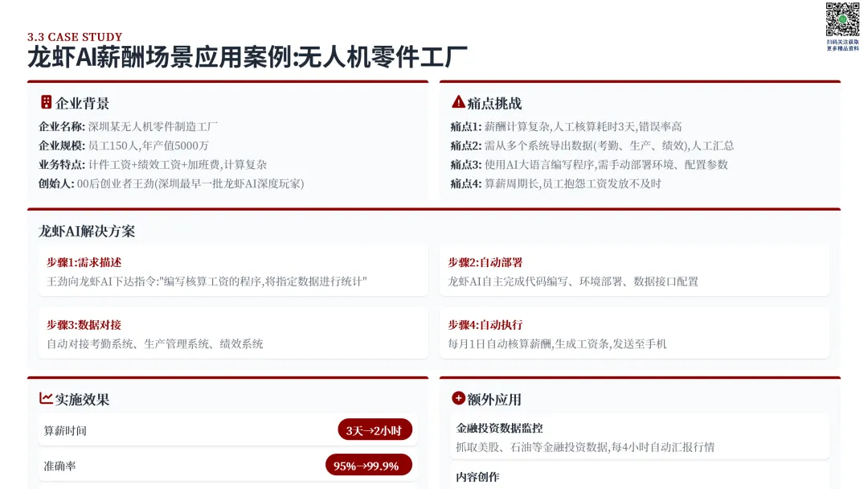The image size is (868, 489).
Task: Click the 步骤2:自动部署 card
Action: coord(634,271)
